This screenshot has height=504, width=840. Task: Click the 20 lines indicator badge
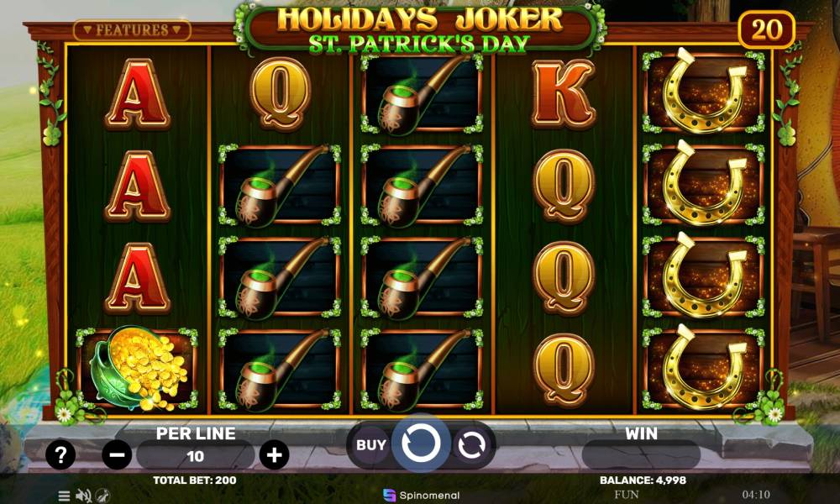766,29
